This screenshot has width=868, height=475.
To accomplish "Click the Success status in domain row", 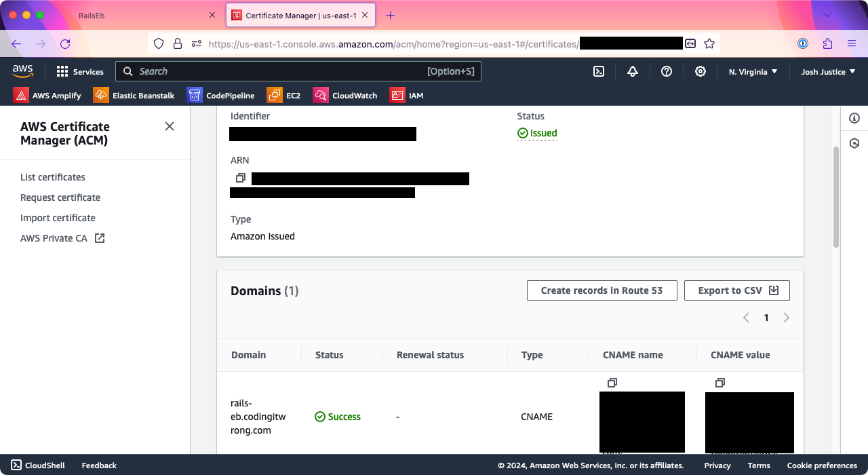I will tap(338, 417).
